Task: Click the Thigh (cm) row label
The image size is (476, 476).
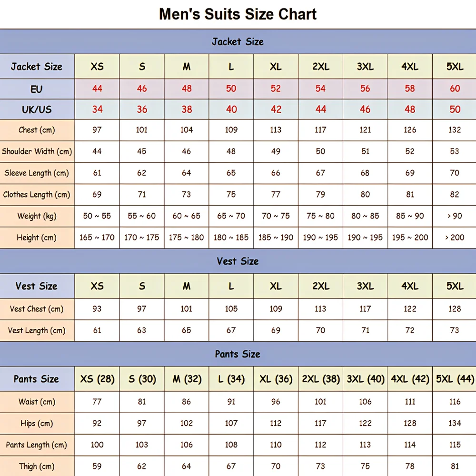Action: (x=37, y=466)
